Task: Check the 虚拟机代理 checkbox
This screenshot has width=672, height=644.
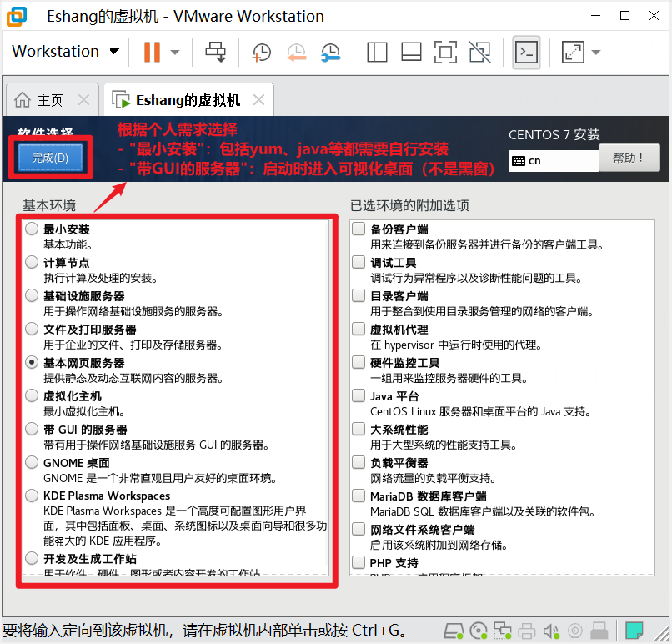Action: [359, 330]
